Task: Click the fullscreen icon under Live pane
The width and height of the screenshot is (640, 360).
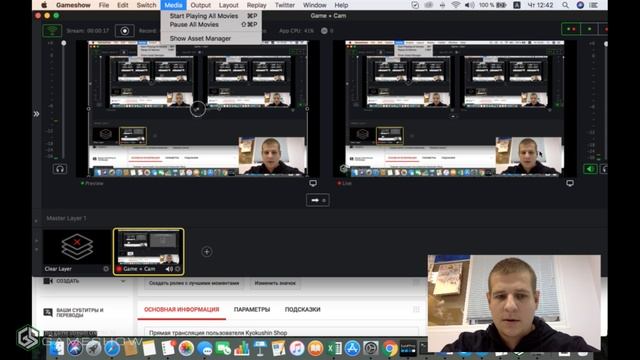Action: tap(570, 183)
